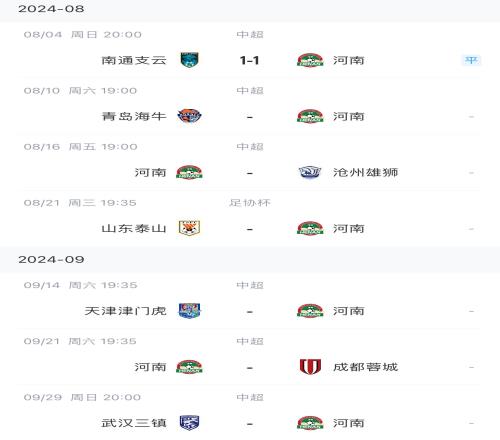
Task: Click the Nantong Zhiyun (南通支云) team logo
Action: 189,60
